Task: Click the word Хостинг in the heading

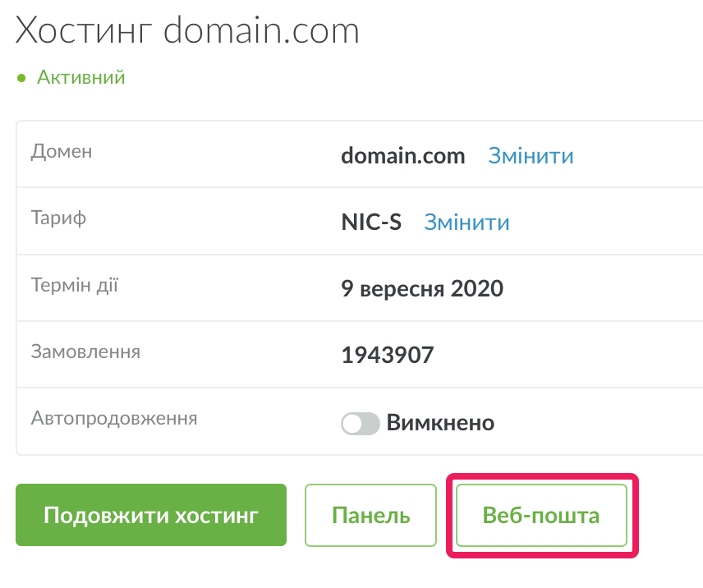Action: click(84, 31)
